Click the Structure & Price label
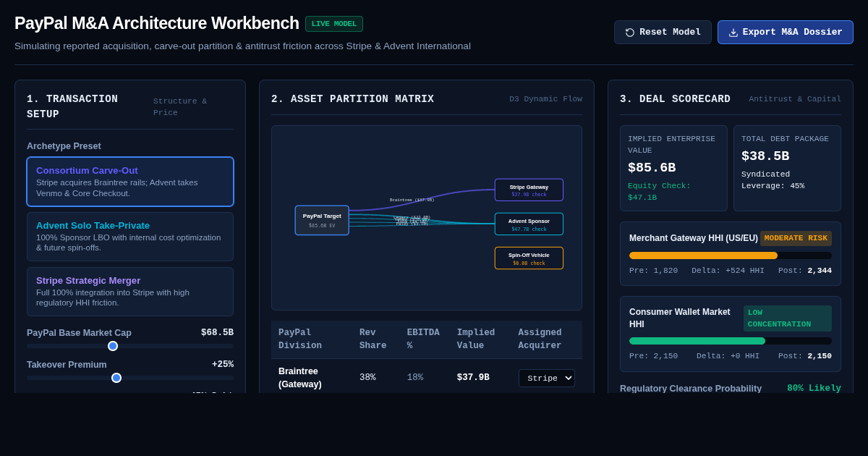Viewport: 868px width, 456px height. pyautogui.click(x=180, y=107)
